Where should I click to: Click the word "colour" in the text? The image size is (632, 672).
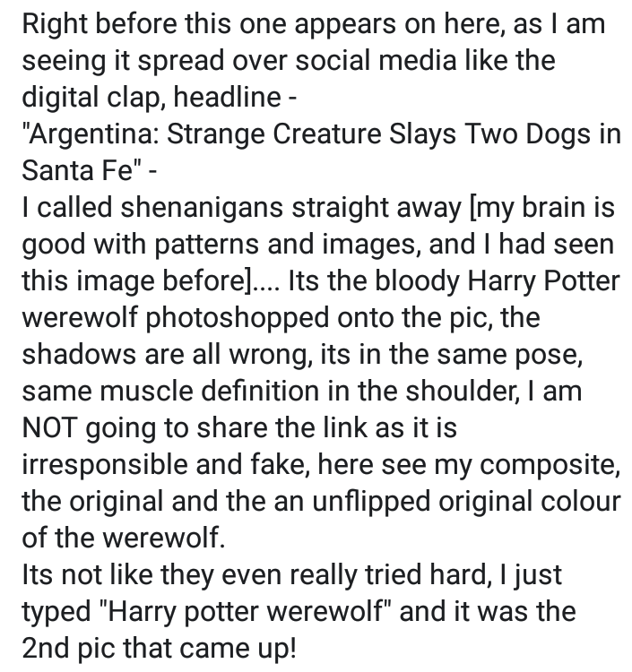(x=571, y=504)
